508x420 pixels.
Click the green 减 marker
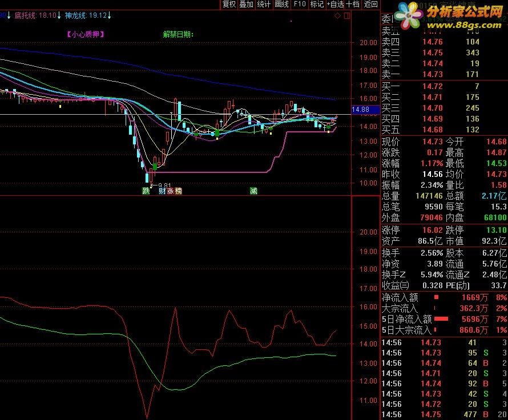(x=253, y=191)
